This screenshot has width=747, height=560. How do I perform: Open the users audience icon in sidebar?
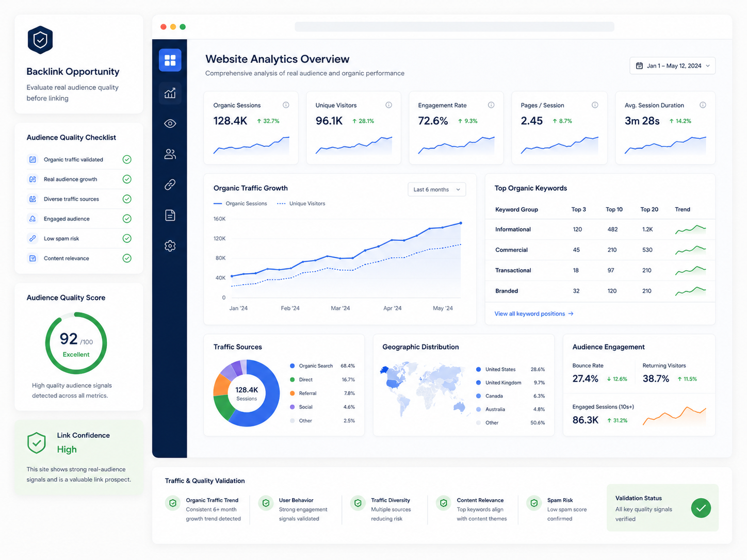coord(170,154)
